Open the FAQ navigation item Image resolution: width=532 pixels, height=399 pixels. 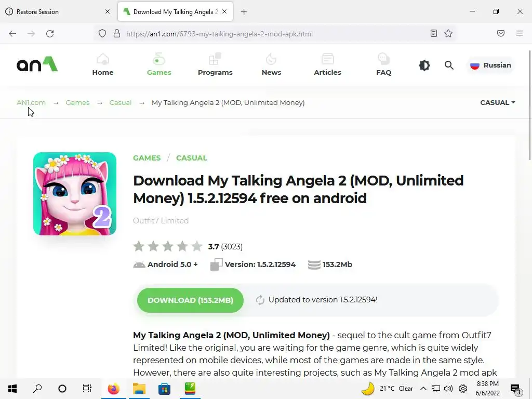[x=384, y=64]
